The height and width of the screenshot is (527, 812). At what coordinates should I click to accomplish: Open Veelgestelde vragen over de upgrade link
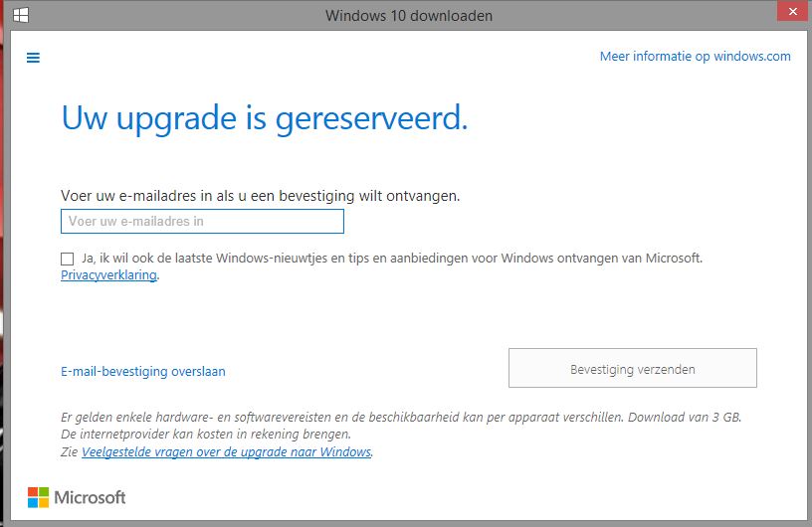click(226, 452)
